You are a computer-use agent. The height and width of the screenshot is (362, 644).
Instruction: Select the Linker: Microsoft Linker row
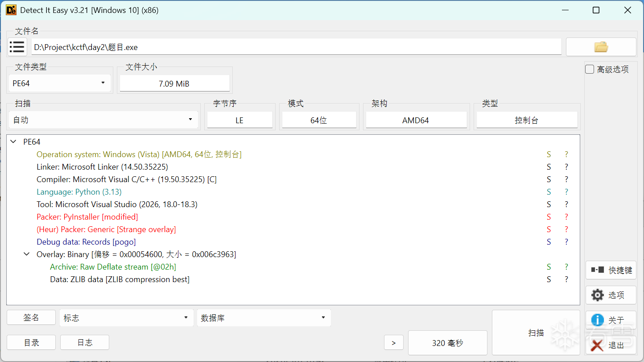293,167
